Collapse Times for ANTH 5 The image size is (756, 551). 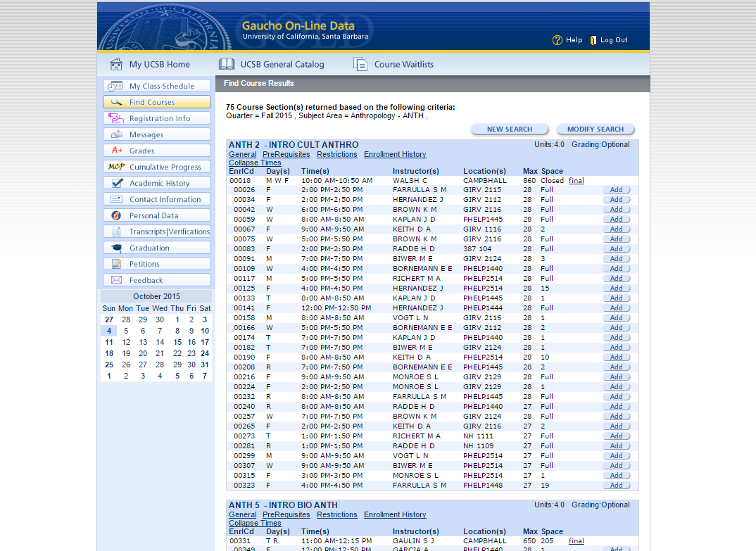[255, 523]
